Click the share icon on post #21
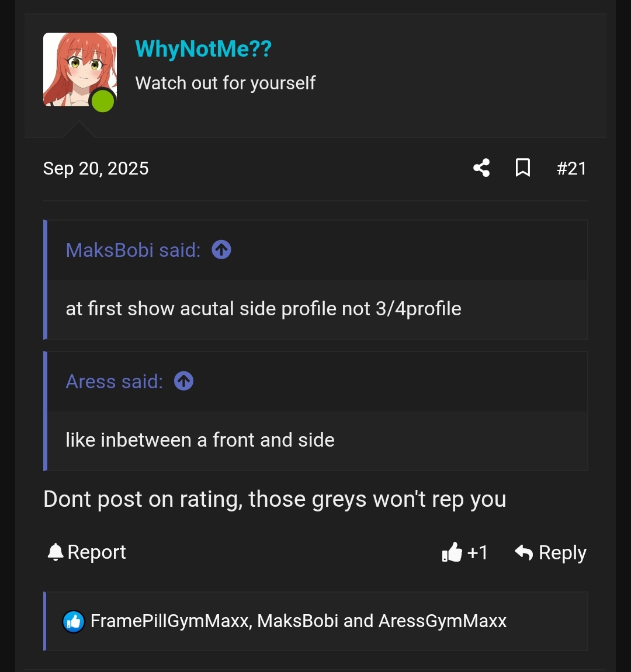The image size is (631, 672). [x=481, y=168]
